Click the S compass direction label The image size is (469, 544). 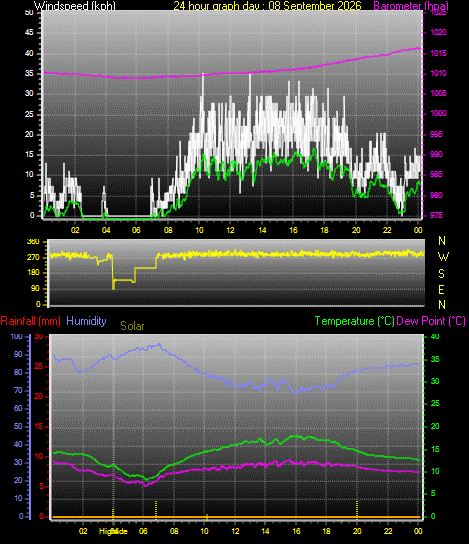(441, 274)
